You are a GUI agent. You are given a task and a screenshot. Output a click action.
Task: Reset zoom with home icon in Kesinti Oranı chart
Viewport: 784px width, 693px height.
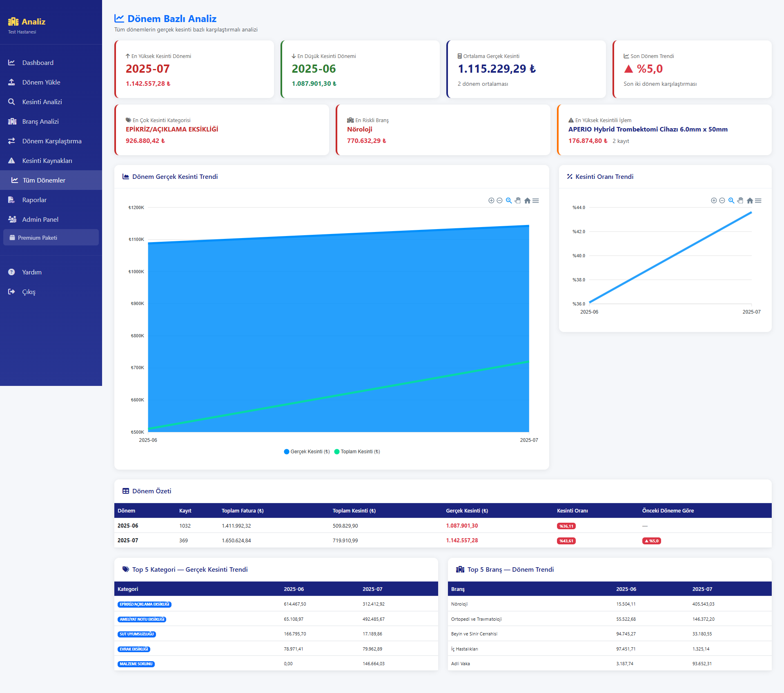750,201
